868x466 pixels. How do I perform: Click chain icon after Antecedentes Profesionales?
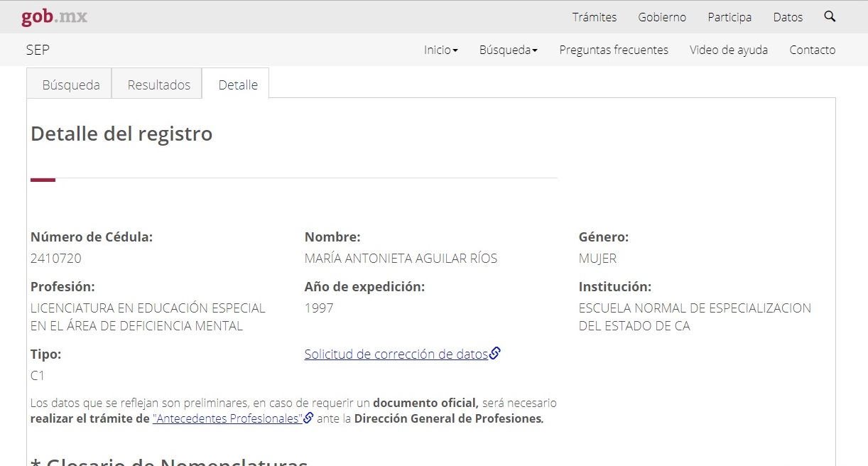tap(308, 418)
